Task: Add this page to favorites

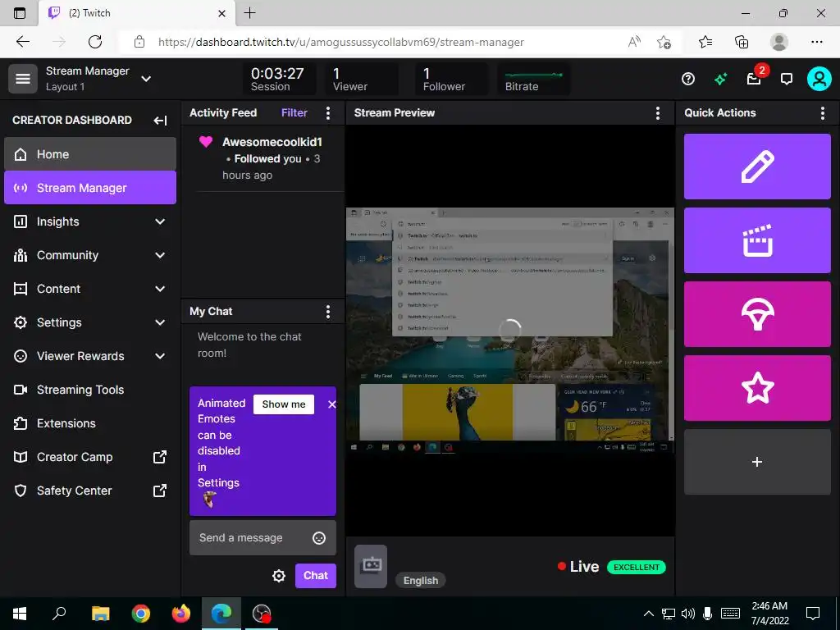Action: 664,42
